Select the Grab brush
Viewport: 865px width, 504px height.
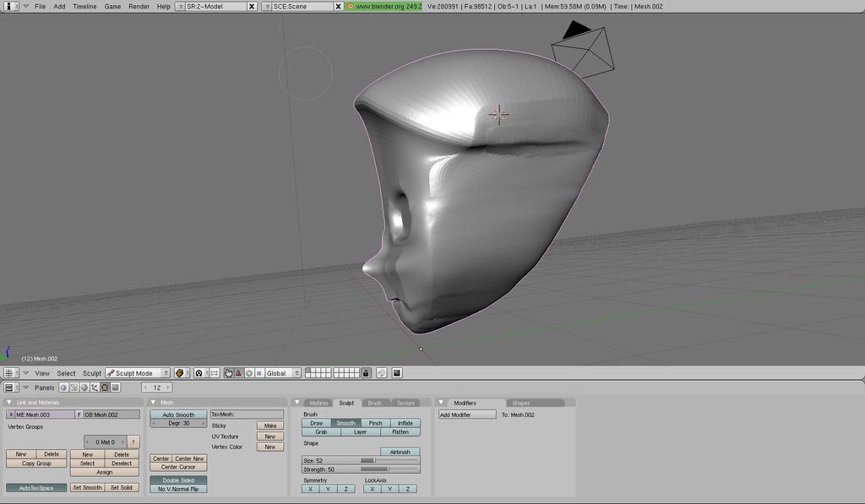(x=321, y=432)
